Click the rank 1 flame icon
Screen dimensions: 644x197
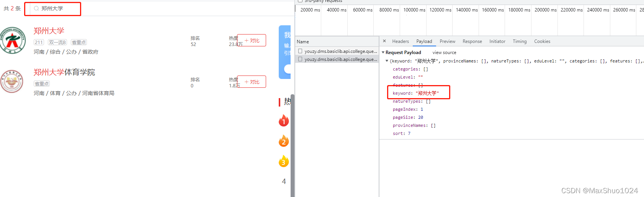(x=284, y=120)
